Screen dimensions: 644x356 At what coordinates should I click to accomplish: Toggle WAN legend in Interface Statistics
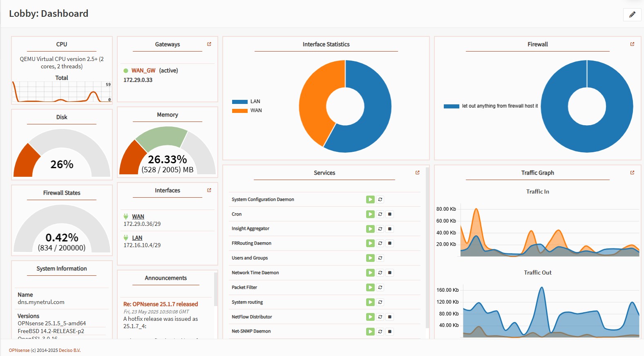pyautogui.click(x=240, y=110)
